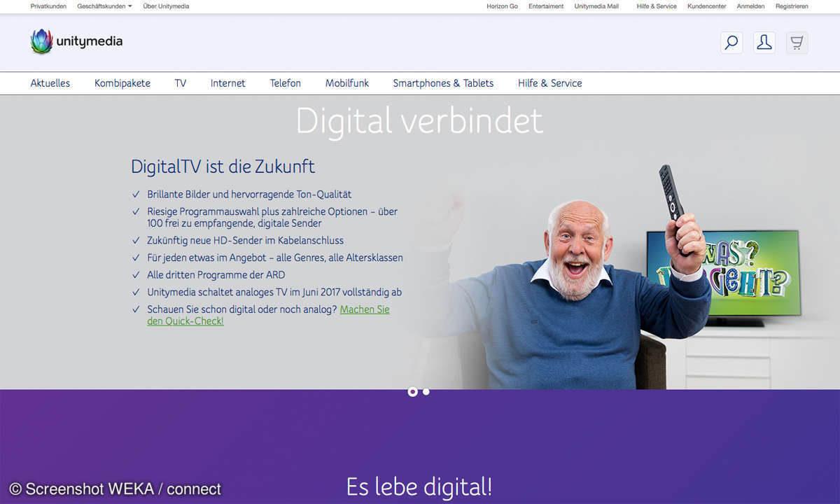This screenshot has width=840, height=504.
Task: Click text 'Brillante Bilder und hervorragende Ton-Qualität'
Action: click(249, 195)
